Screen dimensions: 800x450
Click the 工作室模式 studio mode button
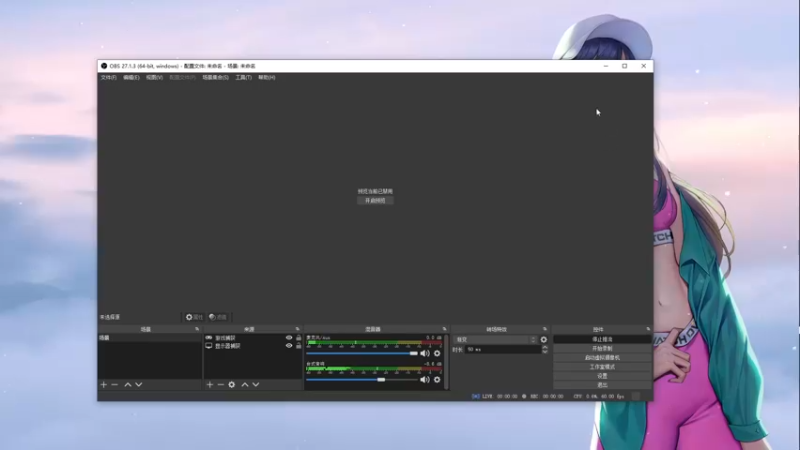[603, 367]
